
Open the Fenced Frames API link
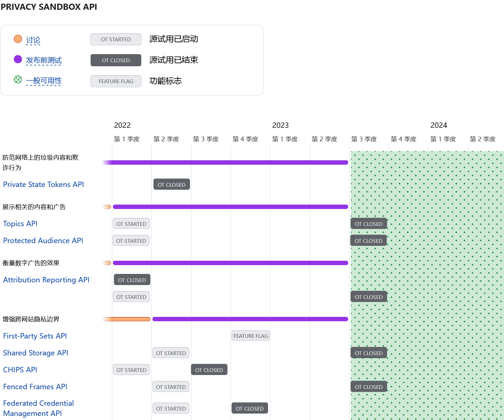[x=35, y=387]
